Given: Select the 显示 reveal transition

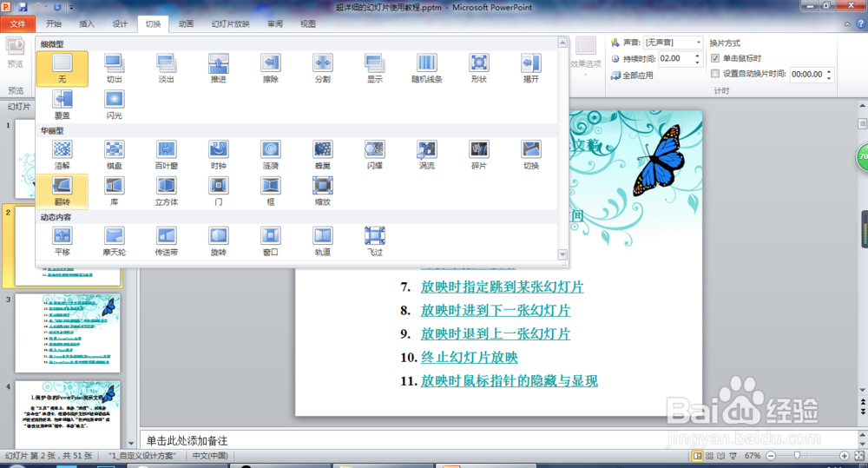Looking at the screenshot, I should (374, 69).
